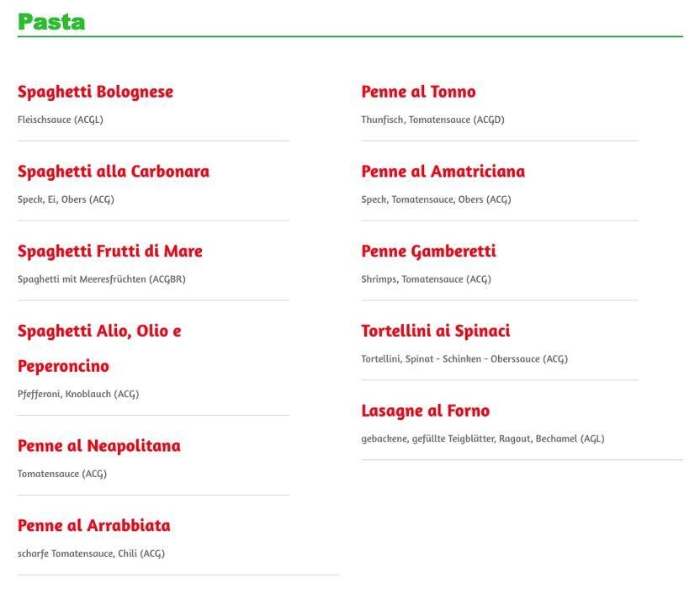This screenshot has height=589, width=700.
Task: Click the gebackene, gefüllte Teigblätter description
Action: click(483, 438)
